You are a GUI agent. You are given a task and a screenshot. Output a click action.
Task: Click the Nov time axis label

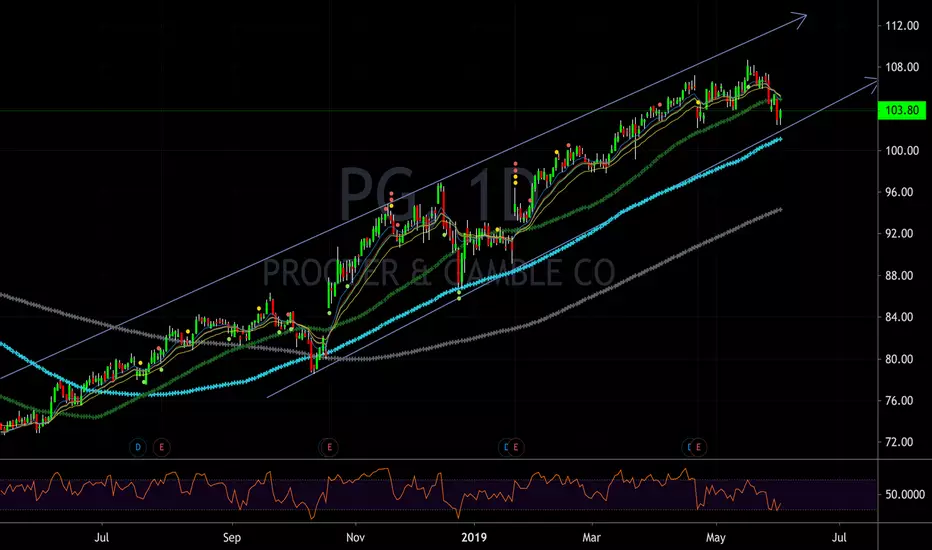355,538
